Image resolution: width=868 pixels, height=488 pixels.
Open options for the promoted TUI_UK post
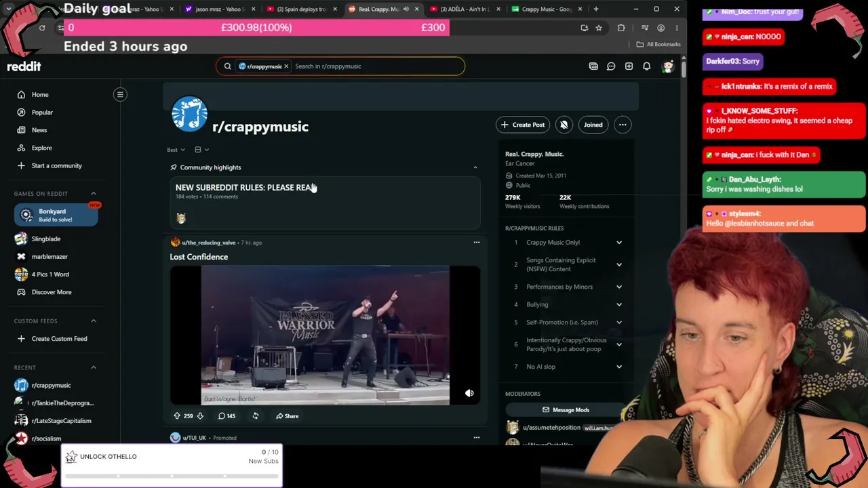click(x=476, y=438)
